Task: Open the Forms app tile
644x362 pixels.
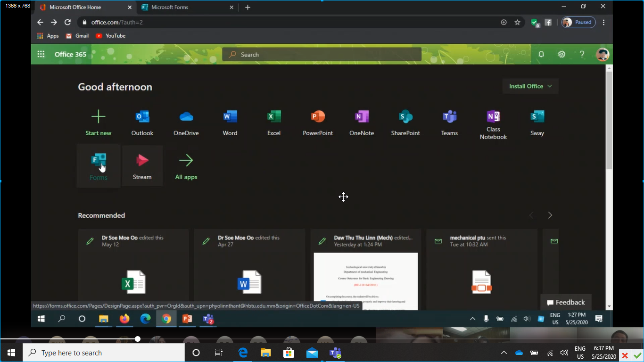Action: [99, 166]
